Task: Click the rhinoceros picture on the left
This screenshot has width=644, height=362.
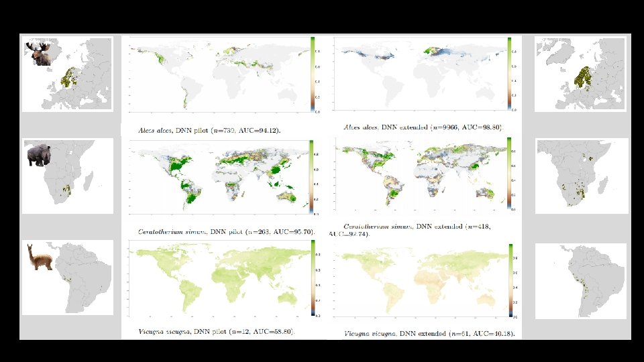Action: point(39,155)
